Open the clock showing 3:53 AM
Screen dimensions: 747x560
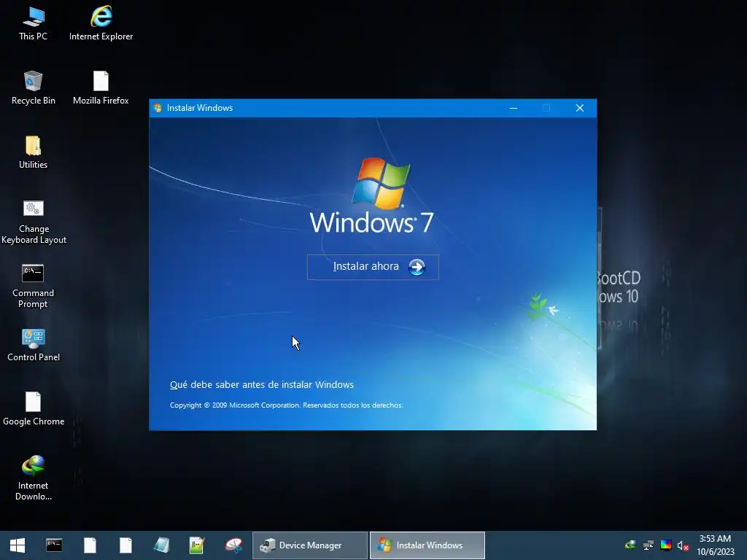coord(715,545)
